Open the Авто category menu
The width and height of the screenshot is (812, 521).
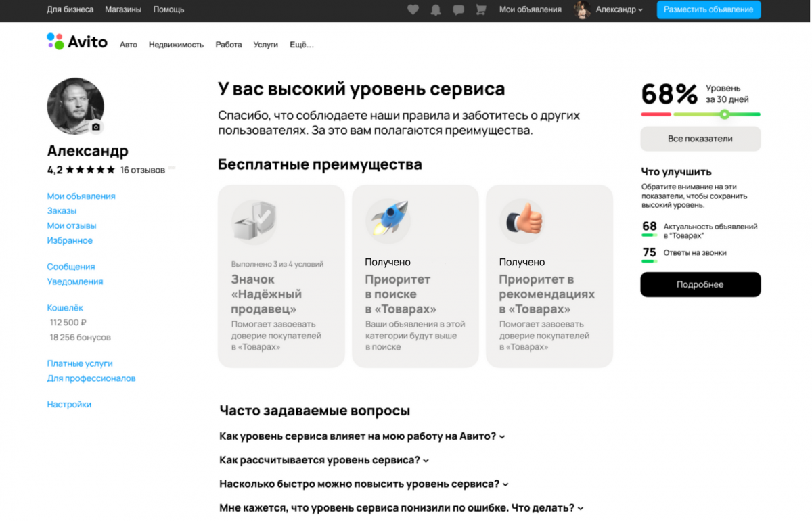click(x=129, y=45)
